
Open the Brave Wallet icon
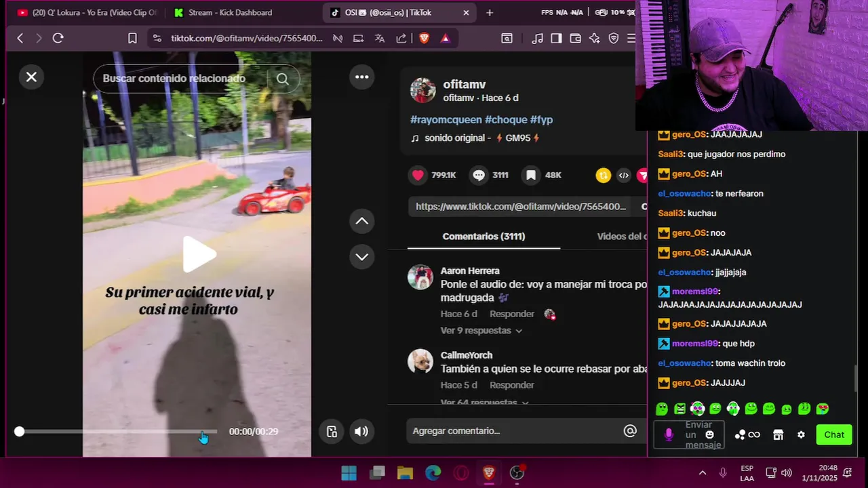point(575,39)
